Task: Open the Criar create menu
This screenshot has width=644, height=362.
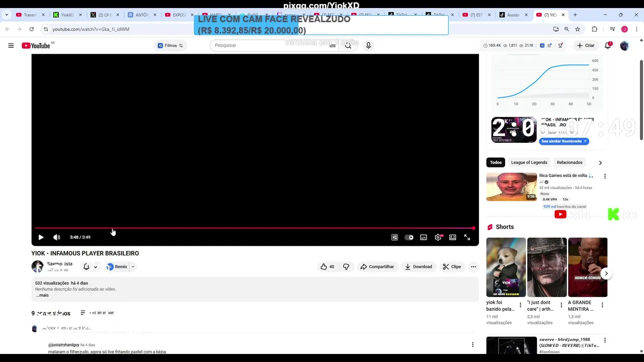Action: click(586, 45)
